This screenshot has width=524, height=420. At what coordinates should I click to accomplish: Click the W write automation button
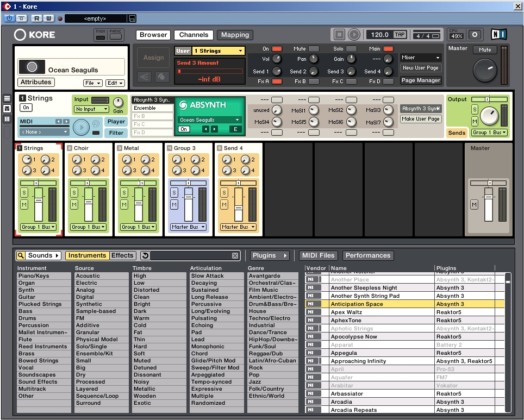coord(48,18)
